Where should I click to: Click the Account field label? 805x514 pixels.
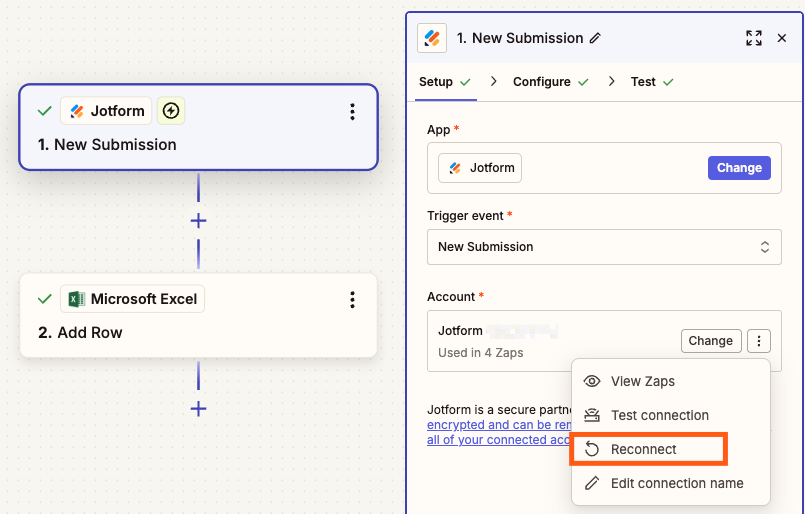point(451,297)
